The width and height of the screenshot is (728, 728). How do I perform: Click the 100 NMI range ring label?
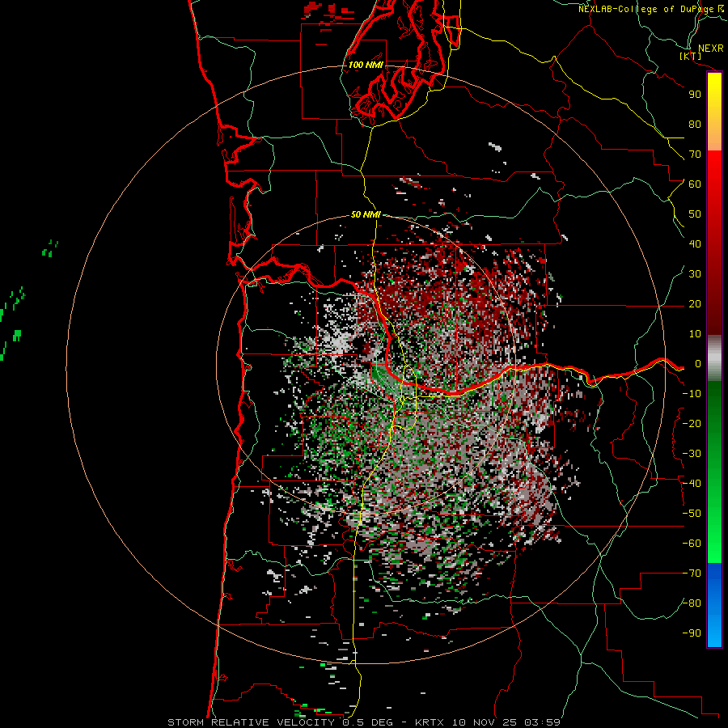(x=366, y=65)
